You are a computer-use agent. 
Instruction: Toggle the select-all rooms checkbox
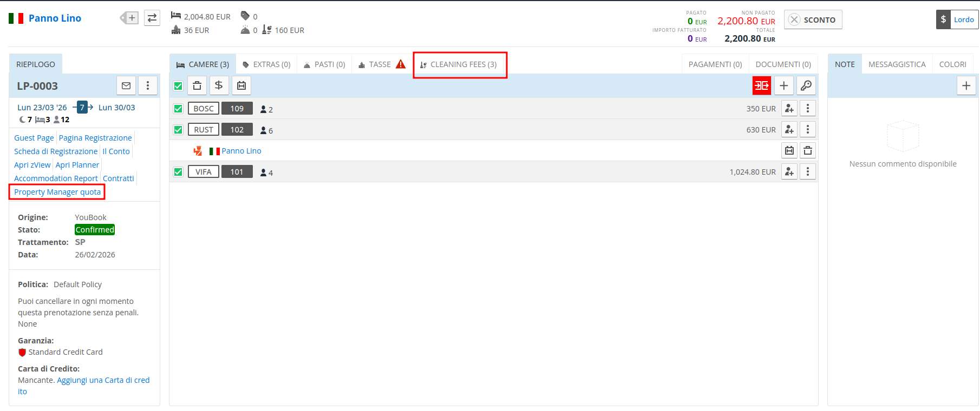tap(178, 86)
